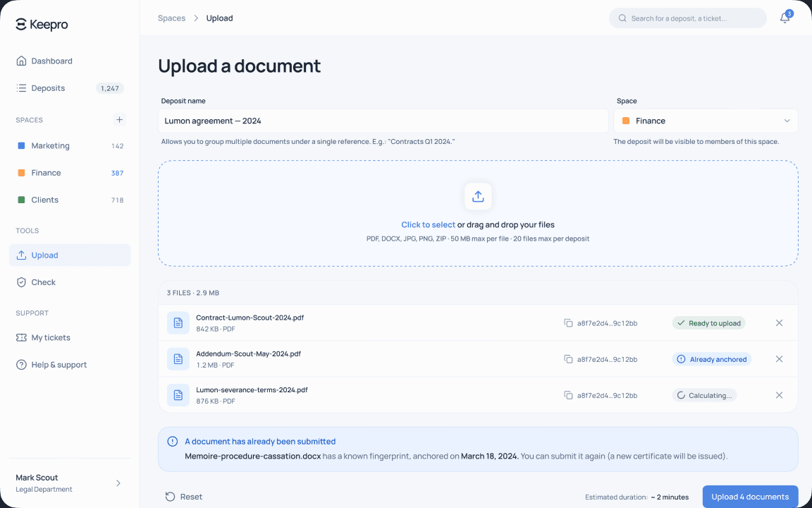Screen dimensions: 812x508
Task: Click file name Lumon-severance-terms-2024.pdf
Action: [x=252, y=389]
